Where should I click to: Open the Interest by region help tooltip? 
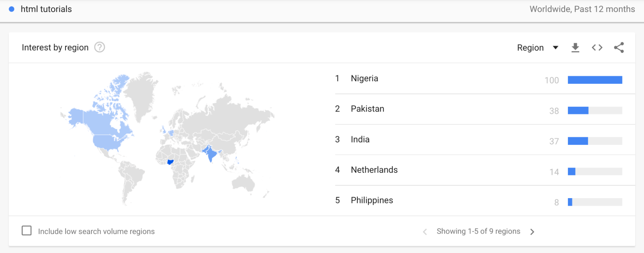coord(100,47)
